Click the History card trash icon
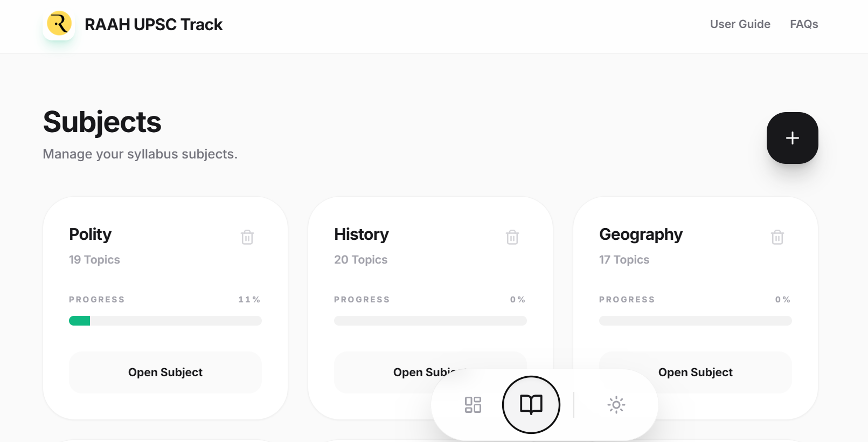The width and height of the screenshot is (868, 442). click(x=512, y=237)
